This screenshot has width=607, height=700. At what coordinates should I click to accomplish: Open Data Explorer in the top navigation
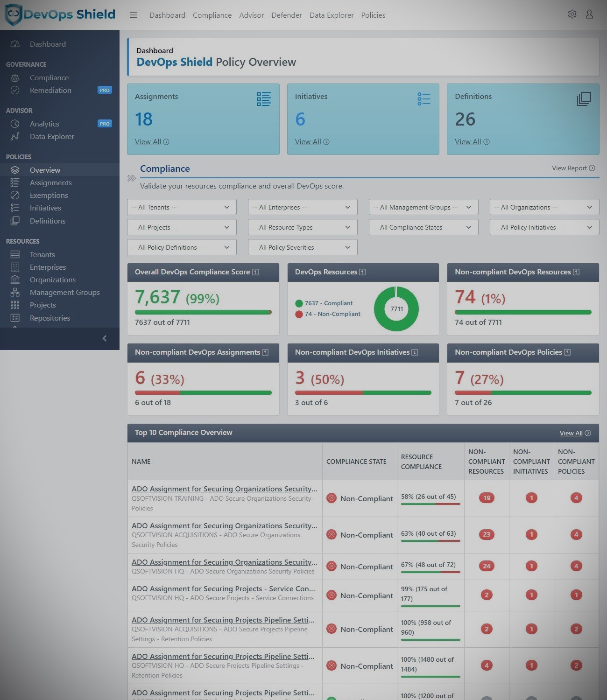331,15
